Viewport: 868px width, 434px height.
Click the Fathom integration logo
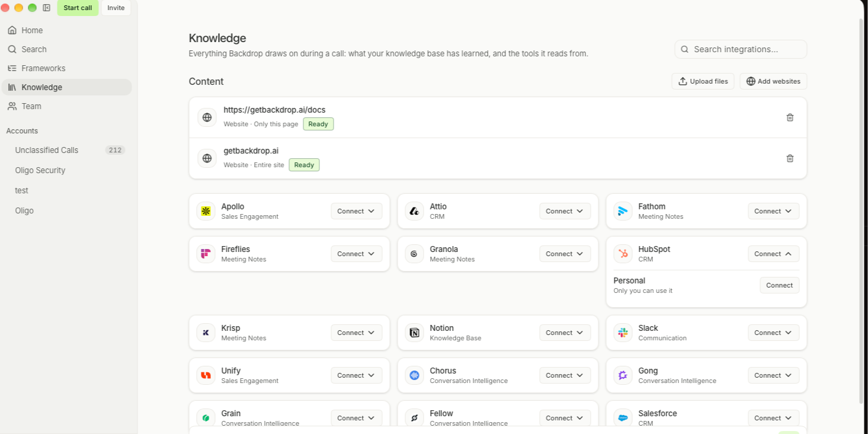coord(623,211)
